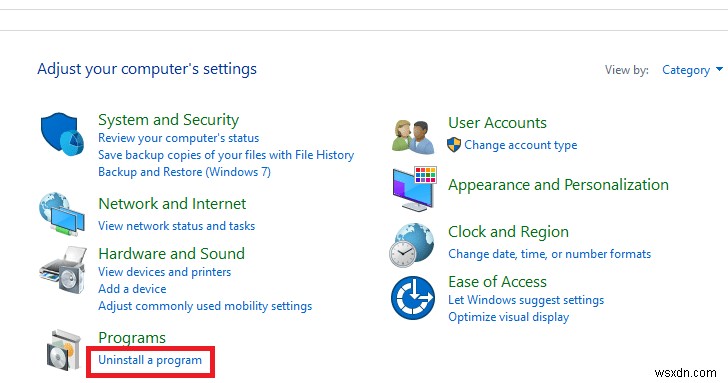728x383 pixels.
Task: Click the shield icon beside Change account type
Action: coord(454,145)
